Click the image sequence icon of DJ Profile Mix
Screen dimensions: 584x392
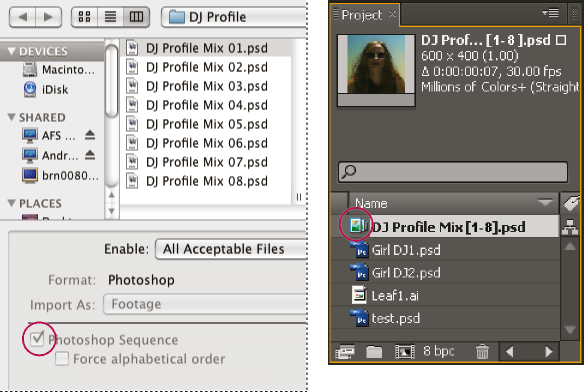pyautogui.click(x=358, y=226)
